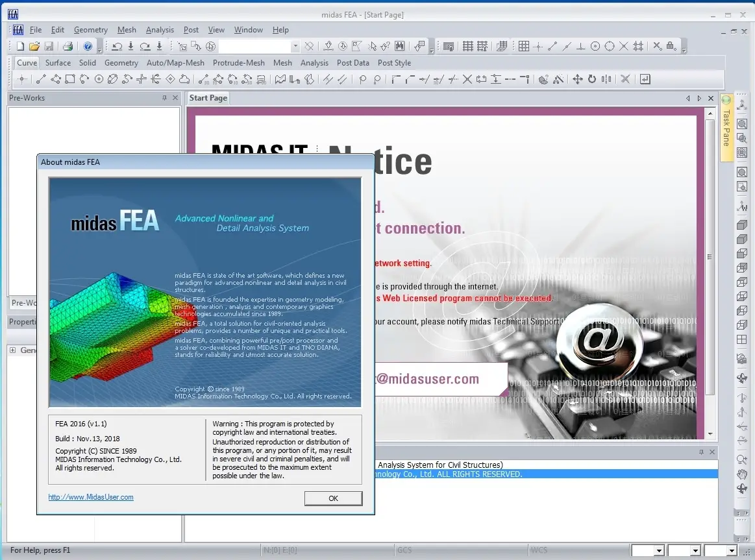Expand the standard toolbar options arrow
This screenshot has width=755, height=560.
coord(100,49)
